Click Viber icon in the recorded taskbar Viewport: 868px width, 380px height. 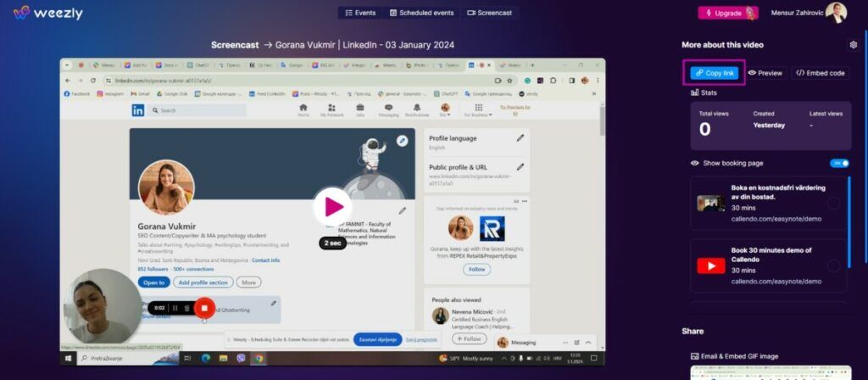click(241, 359)
